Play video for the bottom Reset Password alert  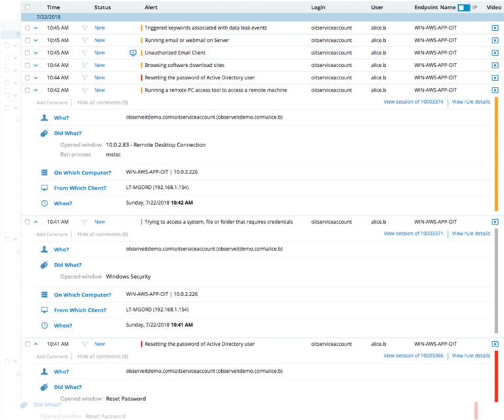pos(495,344)
